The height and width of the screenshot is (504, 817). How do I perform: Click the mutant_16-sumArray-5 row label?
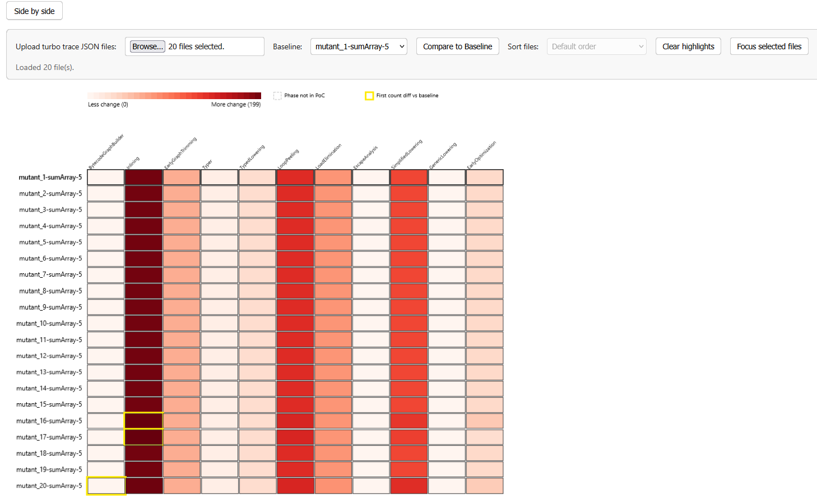pos(49,421)
